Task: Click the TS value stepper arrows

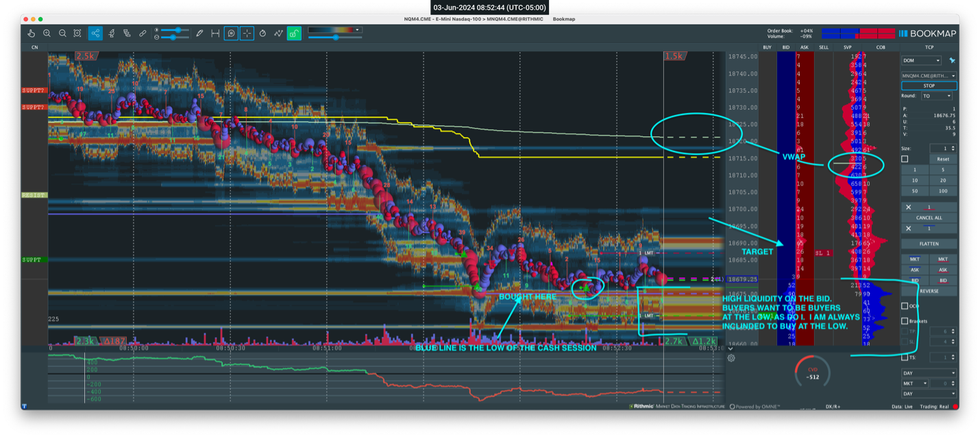Action: coord(953,358)
